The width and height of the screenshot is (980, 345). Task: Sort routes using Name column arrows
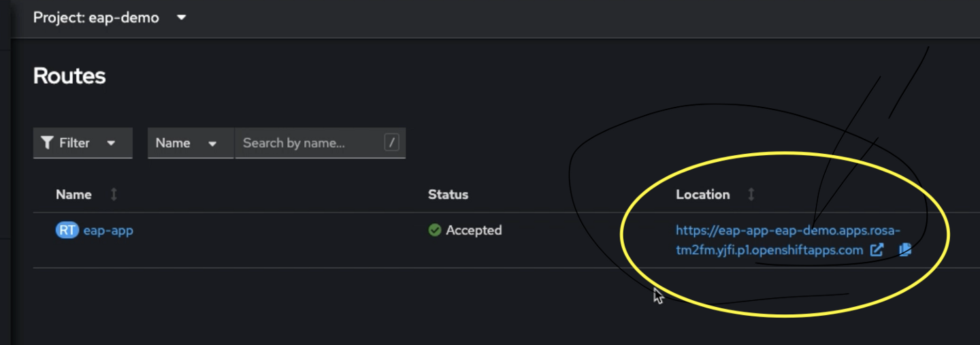[114, 195]
